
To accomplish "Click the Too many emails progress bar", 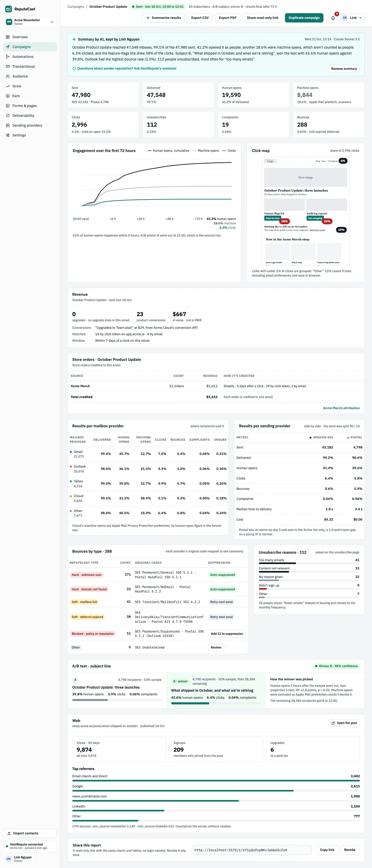I will [x=309, y=564].
